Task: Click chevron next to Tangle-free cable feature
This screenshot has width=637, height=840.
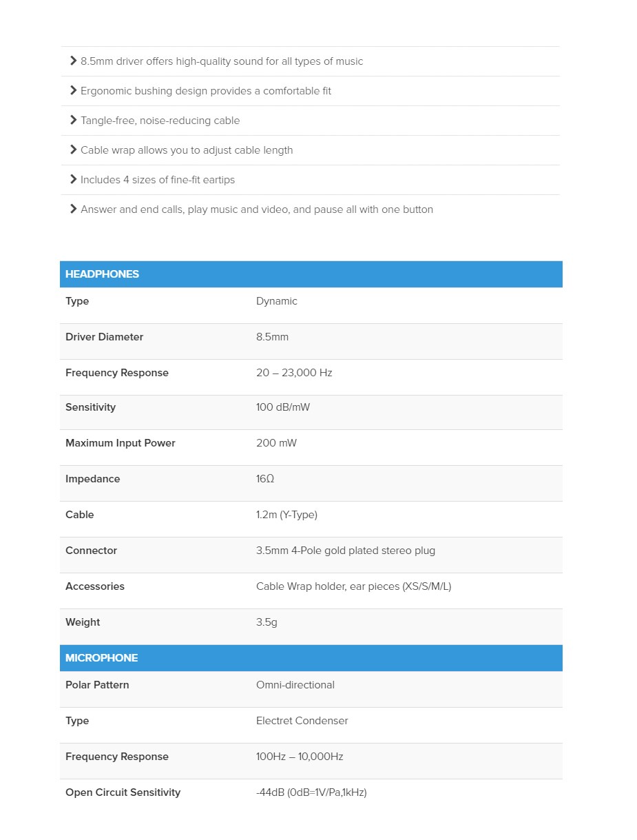Action: [73, 120]
